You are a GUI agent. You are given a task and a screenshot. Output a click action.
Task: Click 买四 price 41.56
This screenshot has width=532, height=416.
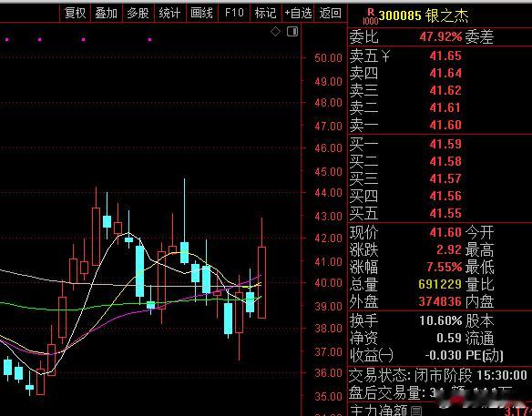445,196
